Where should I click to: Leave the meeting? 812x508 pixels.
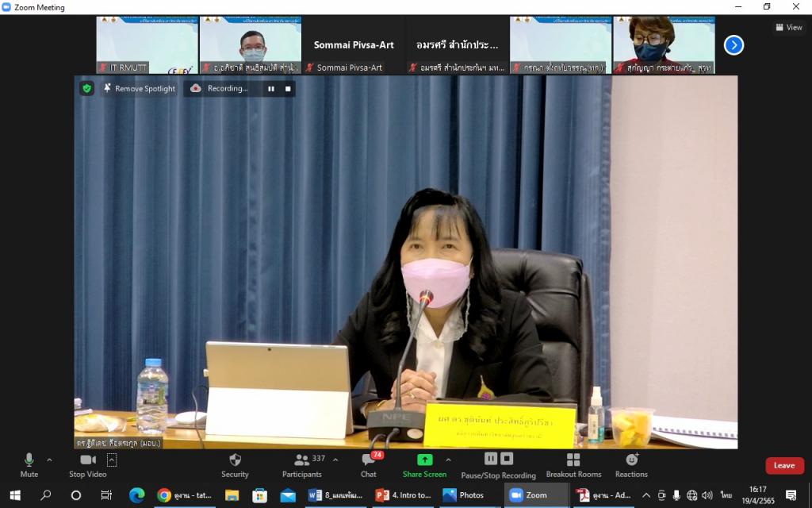click(784, 465)
